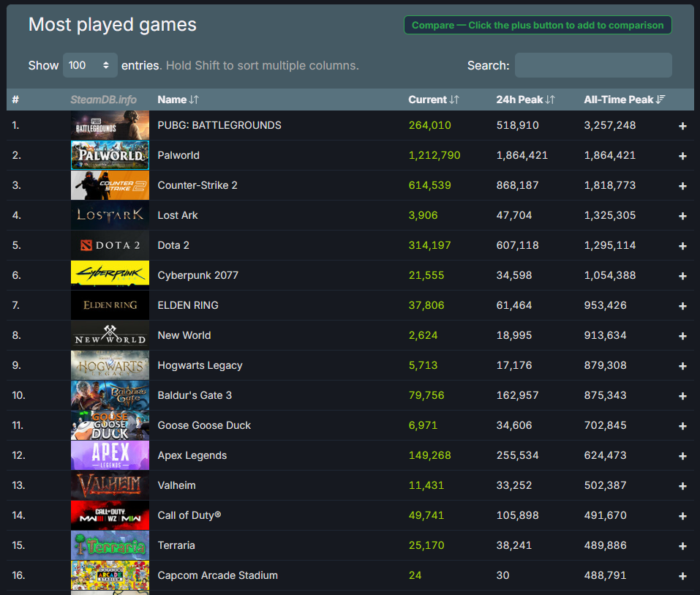Open the Goose Goose Duck game link
This screenshot has width=700, height=595.
click(204, 425)
